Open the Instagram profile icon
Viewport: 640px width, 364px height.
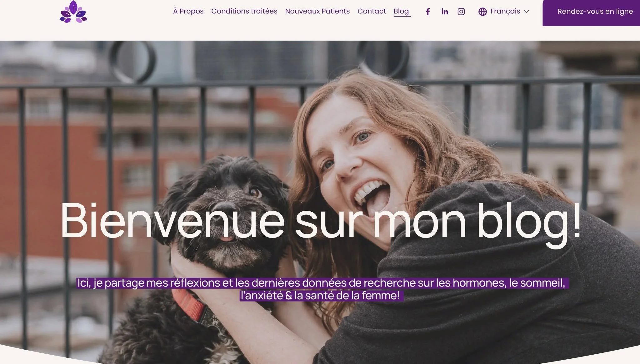(x=461, y=12)
